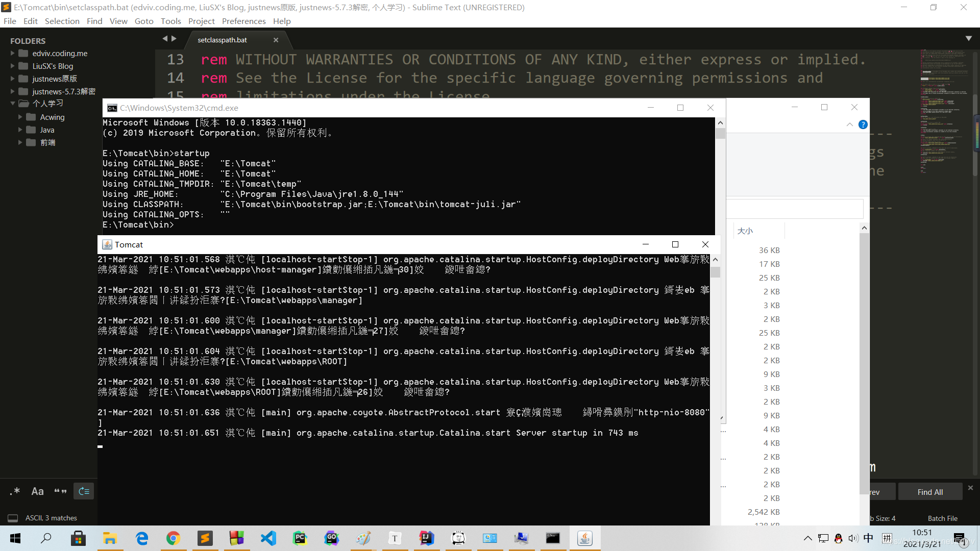Open the Help menu
The height and width of the screenshot is (551, 980).
point(282,21)
